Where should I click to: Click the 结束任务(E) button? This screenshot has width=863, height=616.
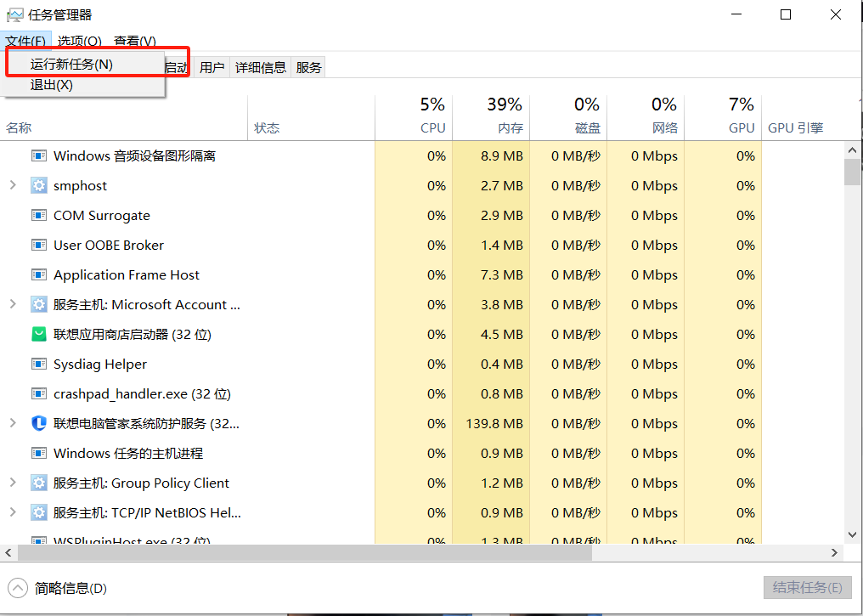coord(808,587)
